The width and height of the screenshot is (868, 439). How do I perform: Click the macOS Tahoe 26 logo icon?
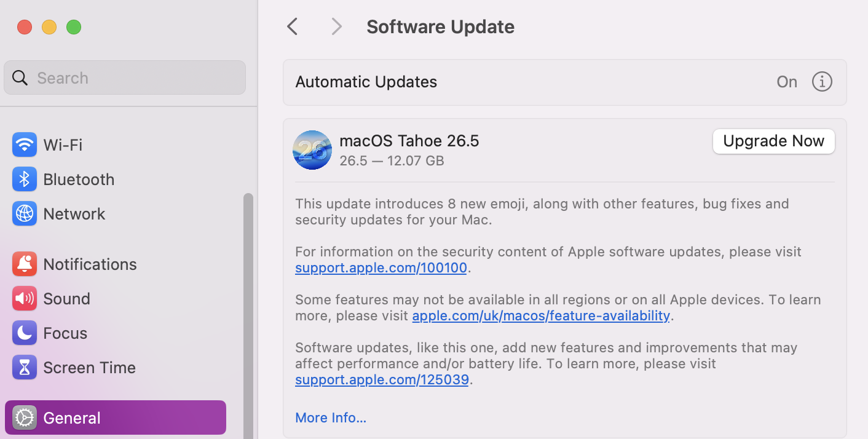[x=312, y=150]
